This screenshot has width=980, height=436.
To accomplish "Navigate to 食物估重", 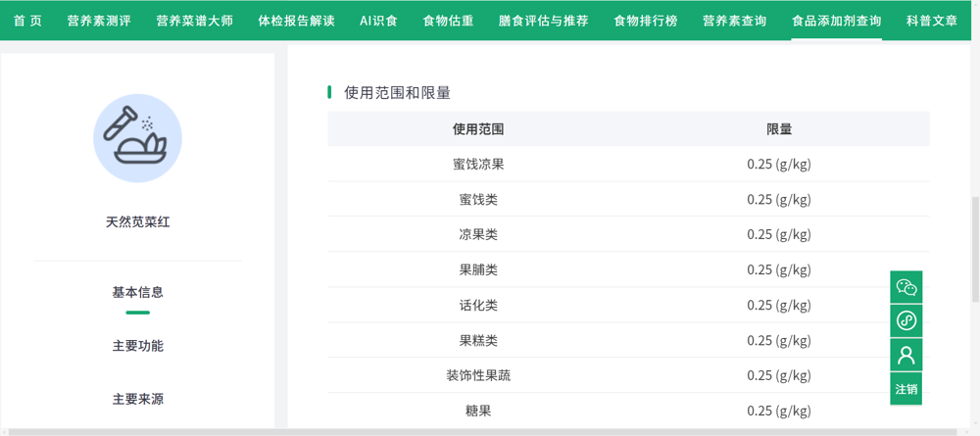I will pos(448,21).
